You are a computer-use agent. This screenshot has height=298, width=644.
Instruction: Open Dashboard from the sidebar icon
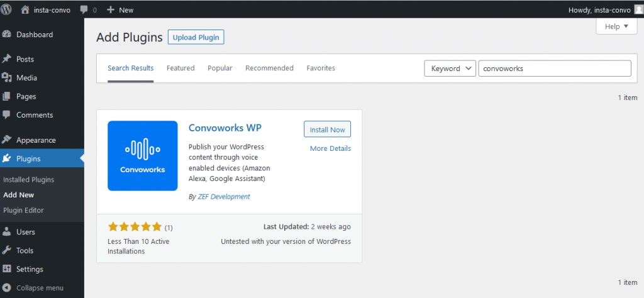point(6,35)
